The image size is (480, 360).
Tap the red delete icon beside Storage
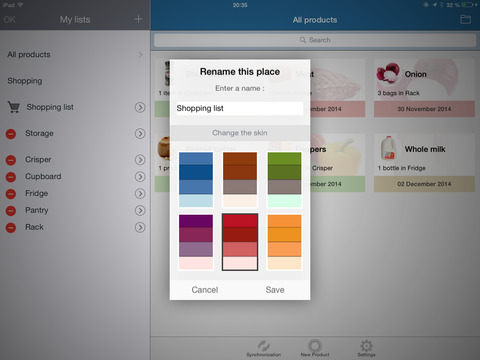tap(11, 134)
